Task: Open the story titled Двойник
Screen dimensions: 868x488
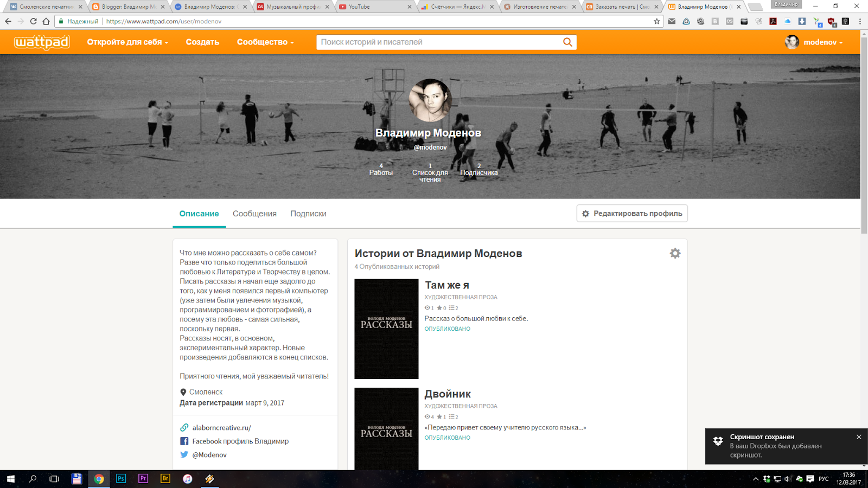Action: (448, 394)
